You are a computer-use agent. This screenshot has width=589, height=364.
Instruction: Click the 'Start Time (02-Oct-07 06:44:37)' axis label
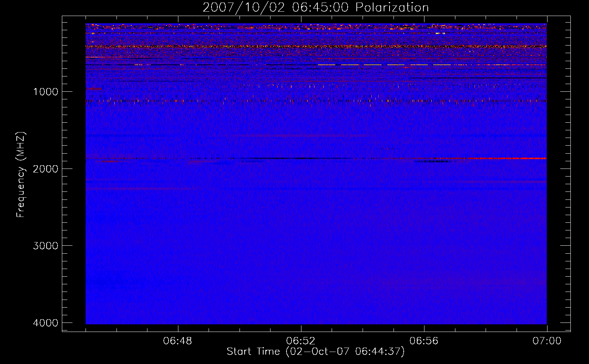(x=316, y=352)
